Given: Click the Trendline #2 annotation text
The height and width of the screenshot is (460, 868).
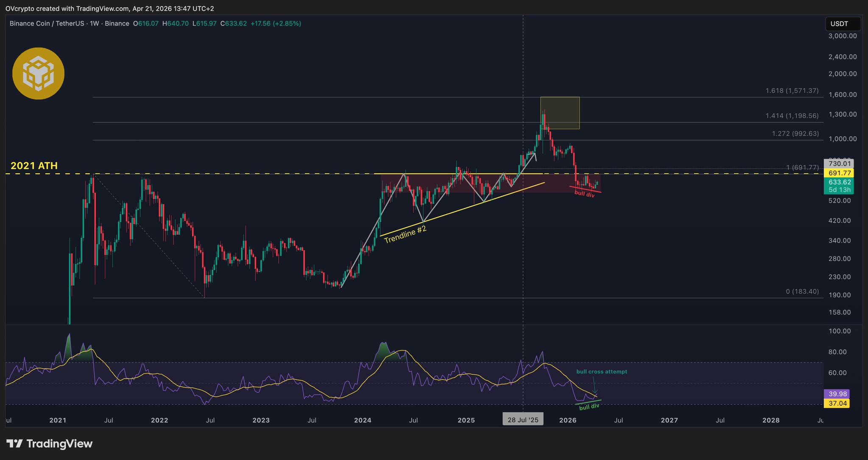Looking at the screenshot, I should [x=405, y=234].
